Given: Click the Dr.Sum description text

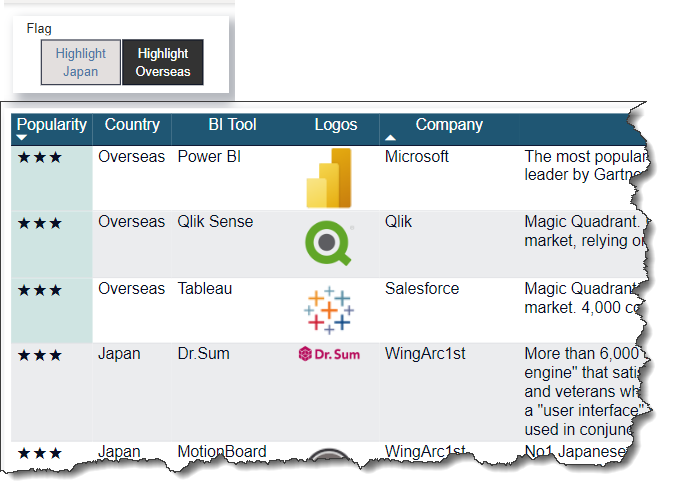Looking at the screenshot, I should coord(582,392).
